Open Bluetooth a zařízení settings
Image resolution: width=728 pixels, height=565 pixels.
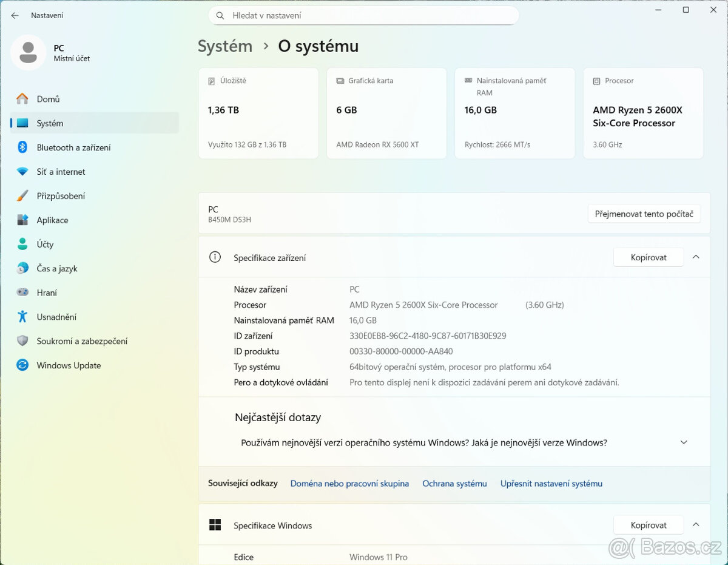[x=73, y=147]
